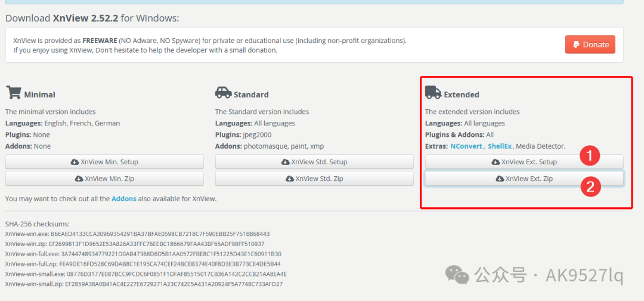Click the Download XnView 2.52.2 heading

pyautogui.click(x=92, y=18)
